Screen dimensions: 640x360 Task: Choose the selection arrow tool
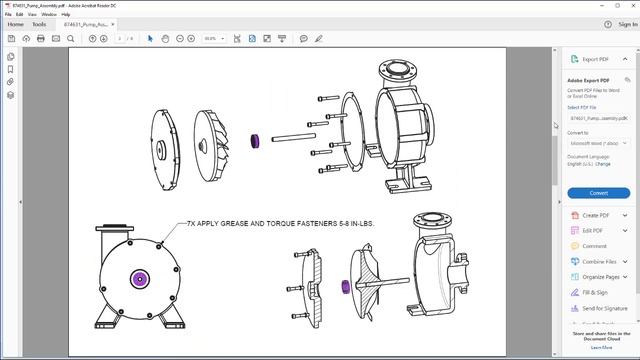pos(150,39)
